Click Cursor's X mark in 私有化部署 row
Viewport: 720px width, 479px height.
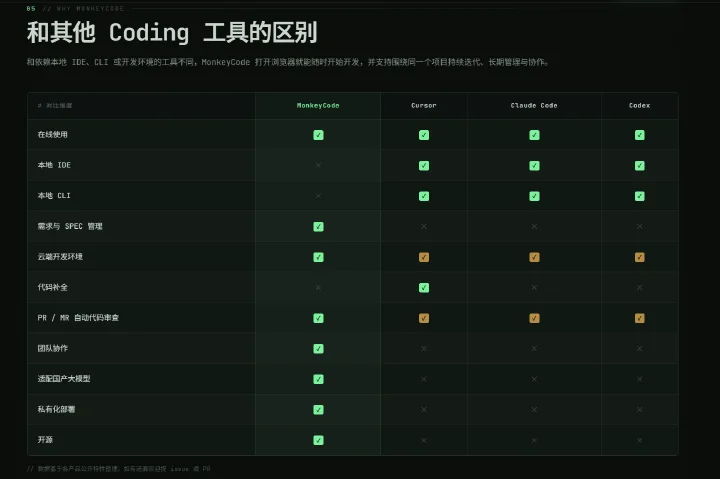(424, 410)
